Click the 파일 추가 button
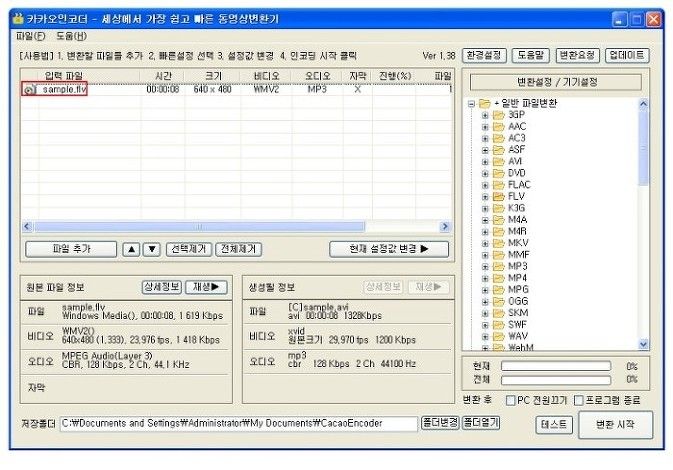The image size is (673, 470). (71, 249)
